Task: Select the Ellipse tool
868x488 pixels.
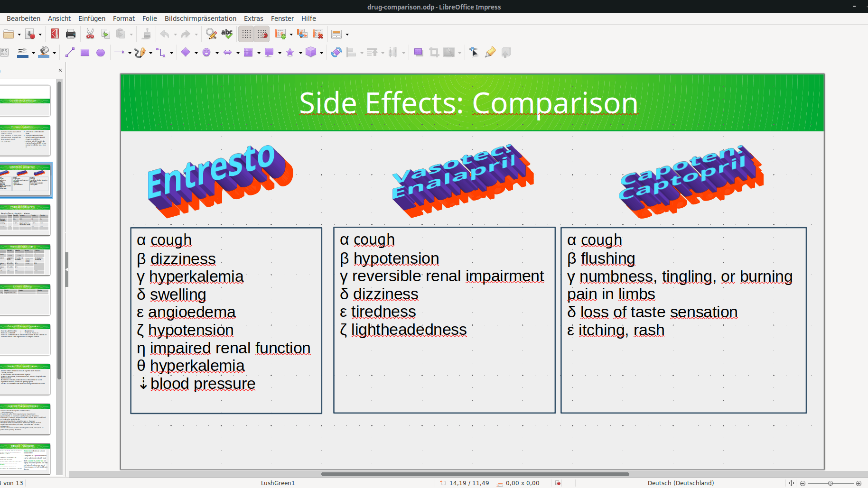Action: [101, 52]
